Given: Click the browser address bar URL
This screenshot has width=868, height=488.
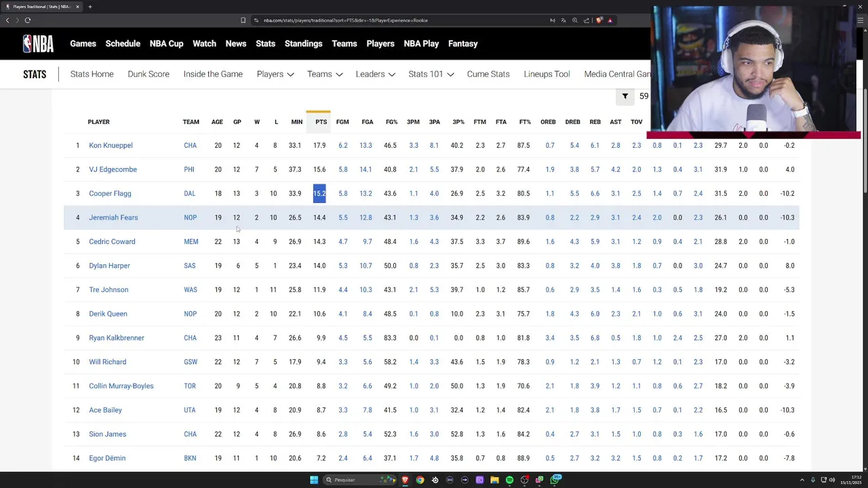Looking at the screenshot, I should pyautogui.click(x=346, y=20).
